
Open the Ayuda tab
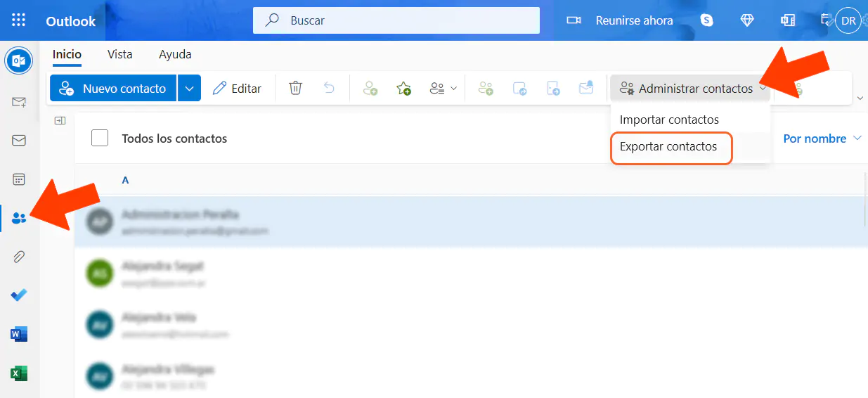[x=175, y=55]
